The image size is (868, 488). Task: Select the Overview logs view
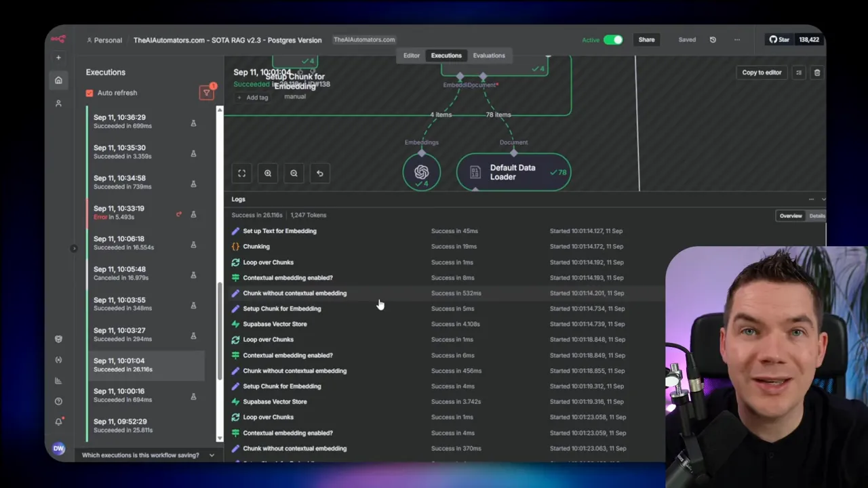pos(791,216)
